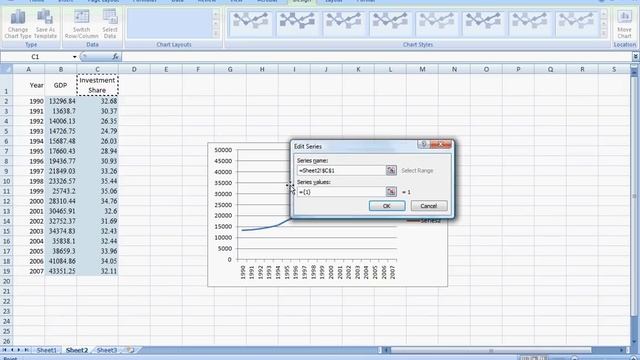This screenshot has height=360, width=640.
Task: Click the Change Chart Type icon
Action: click(18, 24)
